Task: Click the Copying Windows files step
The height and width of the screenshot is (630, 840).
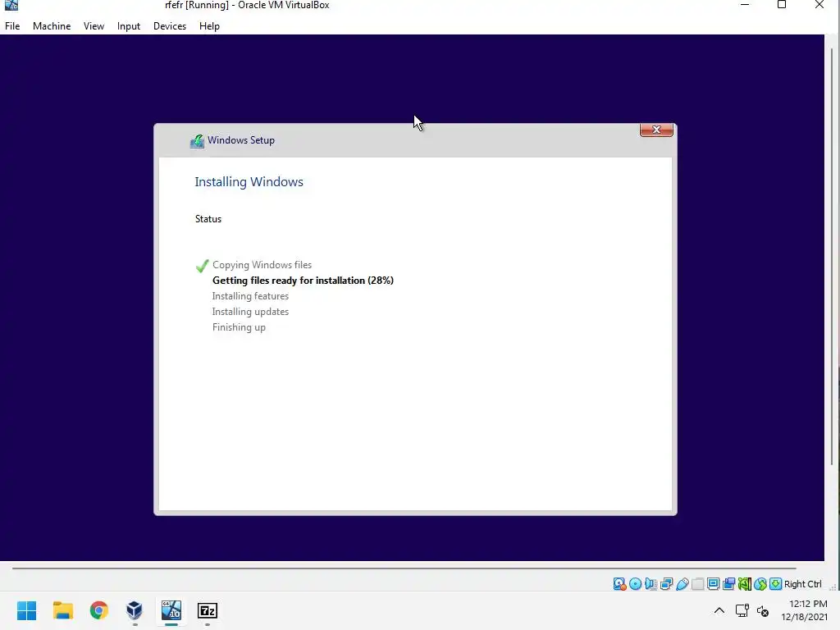Action: [262, 265]
